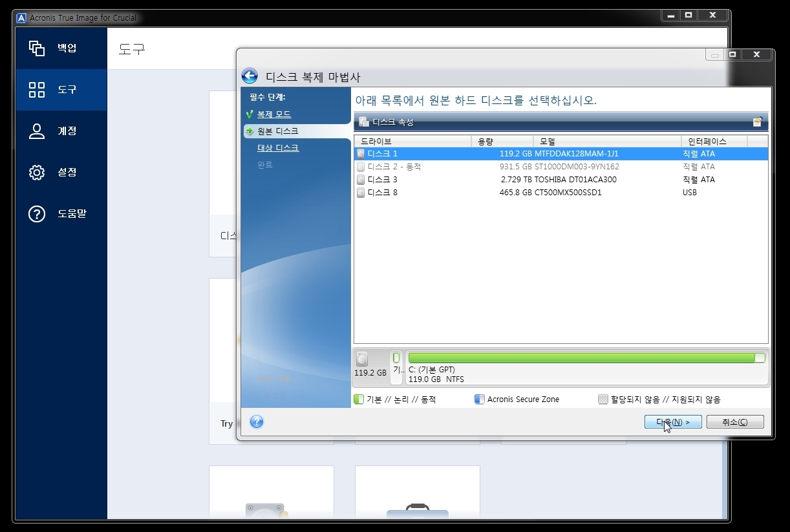Click the Acronis Secure Zone legend swatch
Viewport: 790px width, 532px height.
(479, 399)
